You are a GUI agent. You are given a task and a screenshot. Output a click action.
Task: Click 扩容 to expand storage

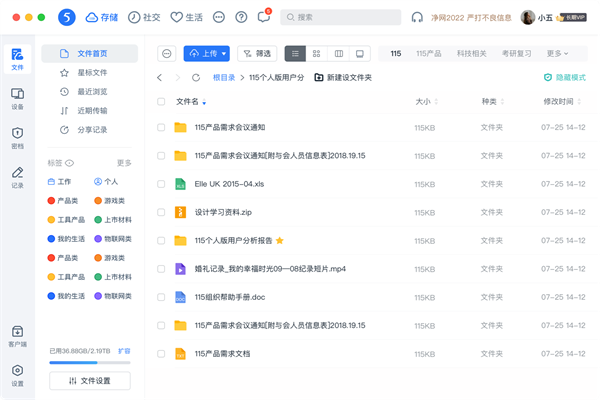(124, 351)
